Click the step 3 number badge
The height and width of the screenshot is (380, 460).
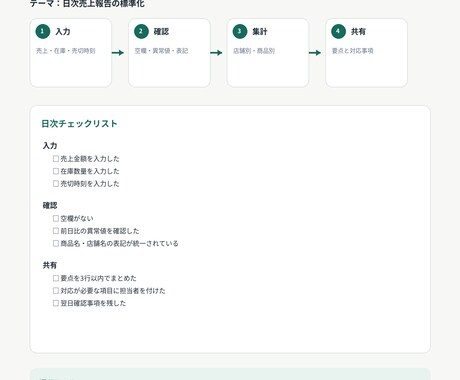point(240,32)
